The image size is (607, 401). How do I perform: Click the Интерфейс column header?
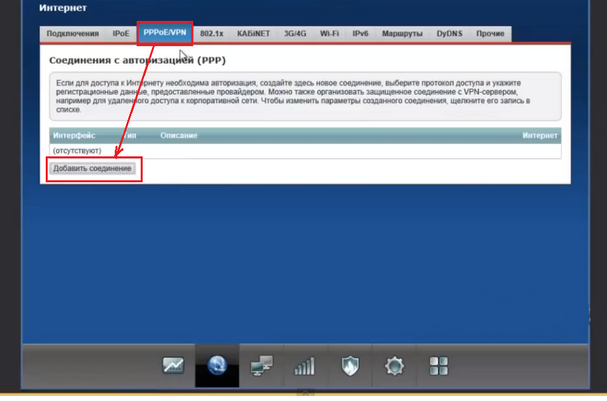coord(74,135)
